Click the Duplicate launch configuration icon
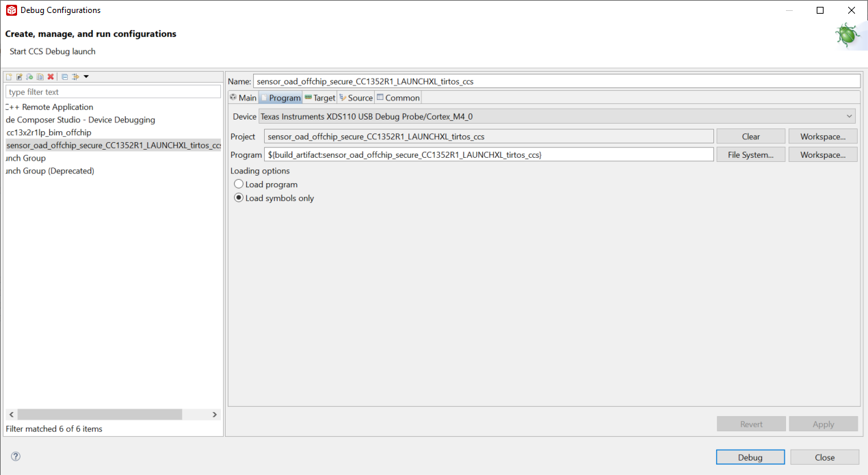Image resolution: width=868 pixels, height=475 pixels. click(40, 77)
